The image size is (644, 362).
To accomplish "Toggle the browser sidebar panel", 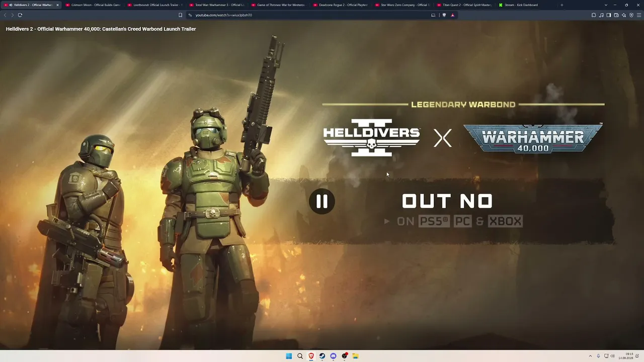I will (x=609, y=15).
